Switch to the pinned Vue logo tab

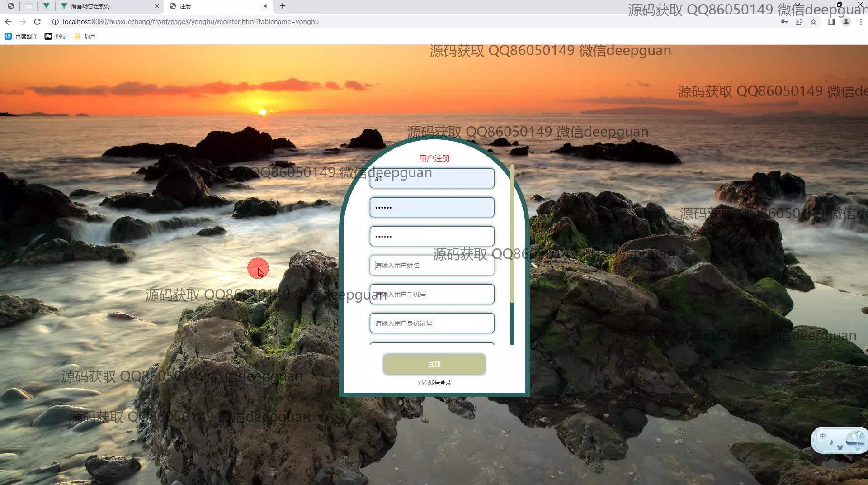tap(46, 6)
